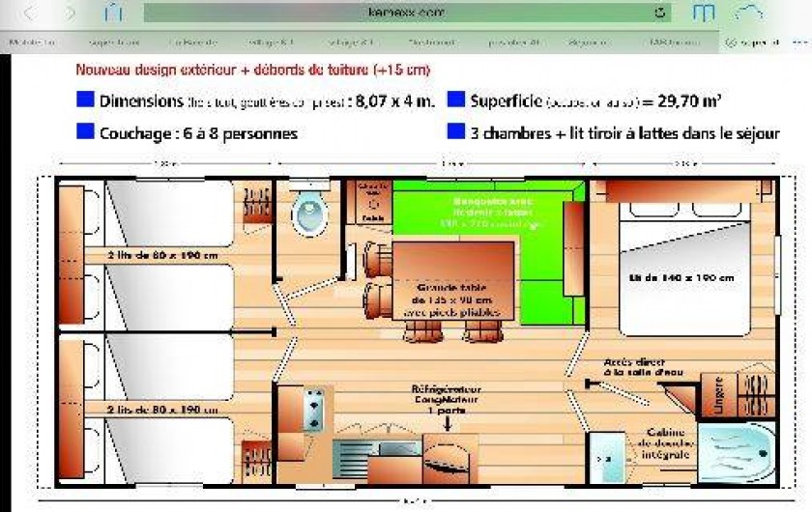Open the bookmarks book icon
Screen dimensions: 812x512
704,13
